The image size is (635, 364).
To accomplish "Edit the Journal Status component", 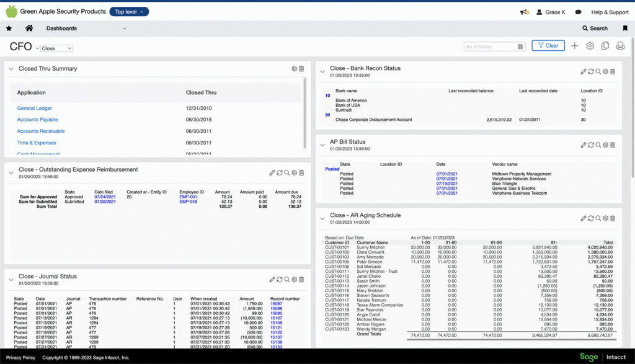I will pos(272,280).
